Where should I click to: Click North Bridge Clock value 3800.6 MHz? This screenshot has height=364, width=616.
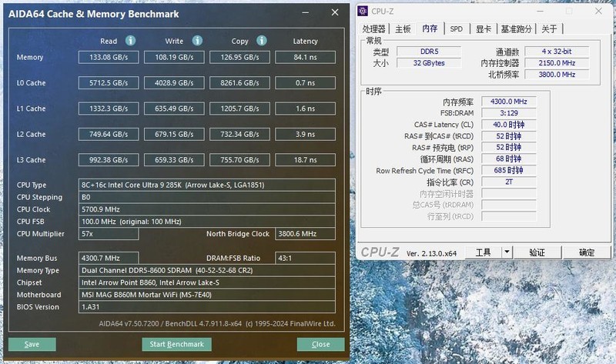tap(305, 234)
